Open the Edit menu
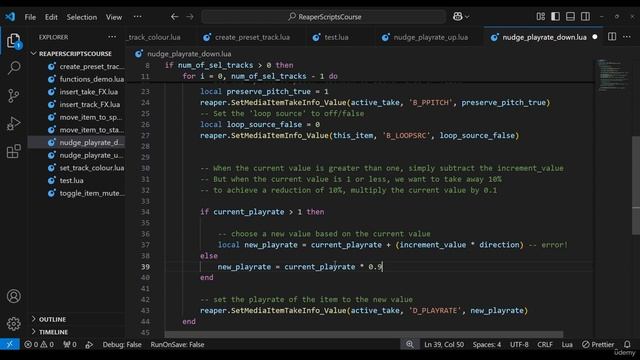640x360 pixels. (51, 17)
